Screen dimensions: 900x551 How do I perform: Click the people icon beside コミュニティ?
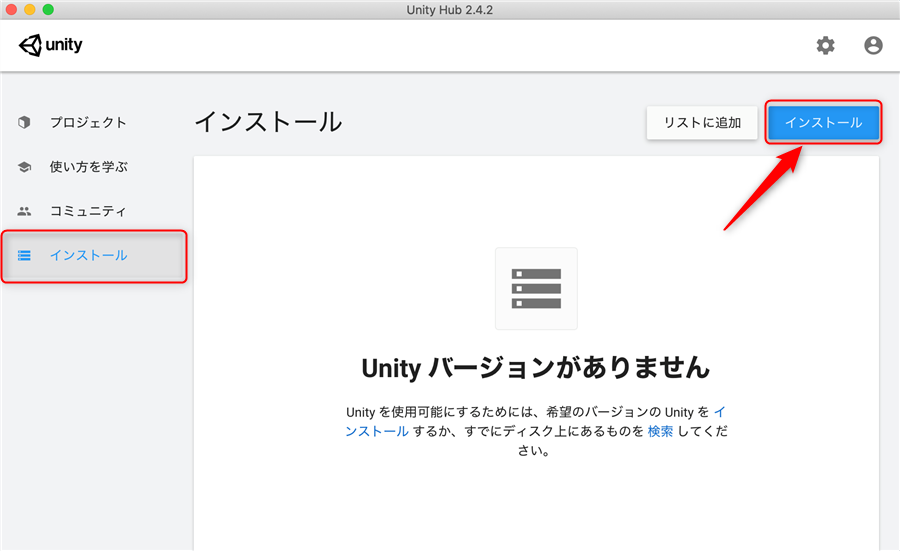pyautogui.click(x=24, y=211)
